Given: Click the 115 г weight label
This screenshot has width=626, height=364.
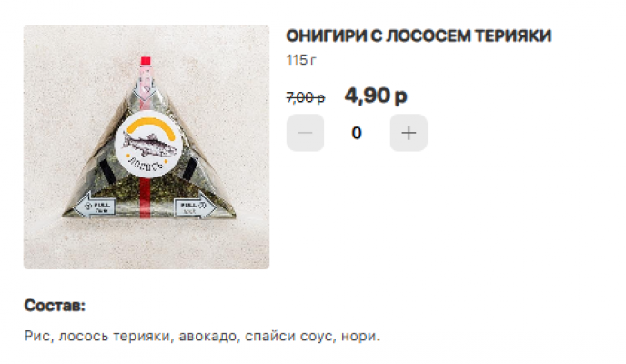Looking at the screenshot, I should 301,60.
